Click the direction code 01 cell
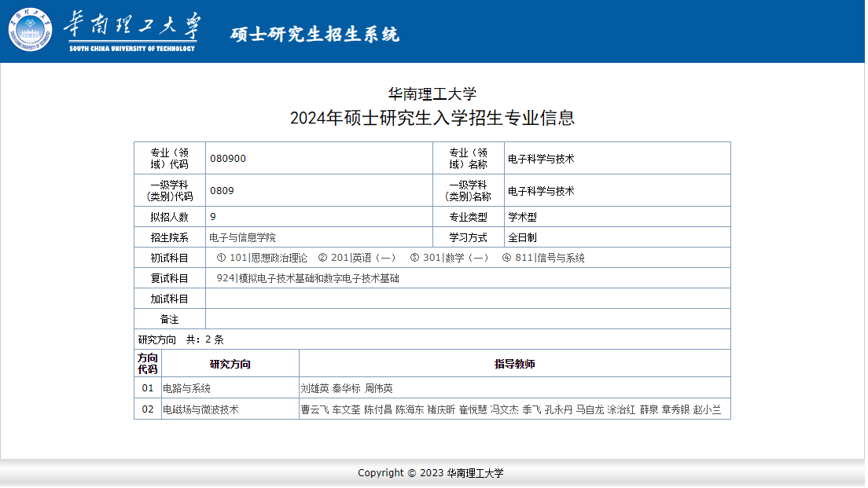 point(148,388)
